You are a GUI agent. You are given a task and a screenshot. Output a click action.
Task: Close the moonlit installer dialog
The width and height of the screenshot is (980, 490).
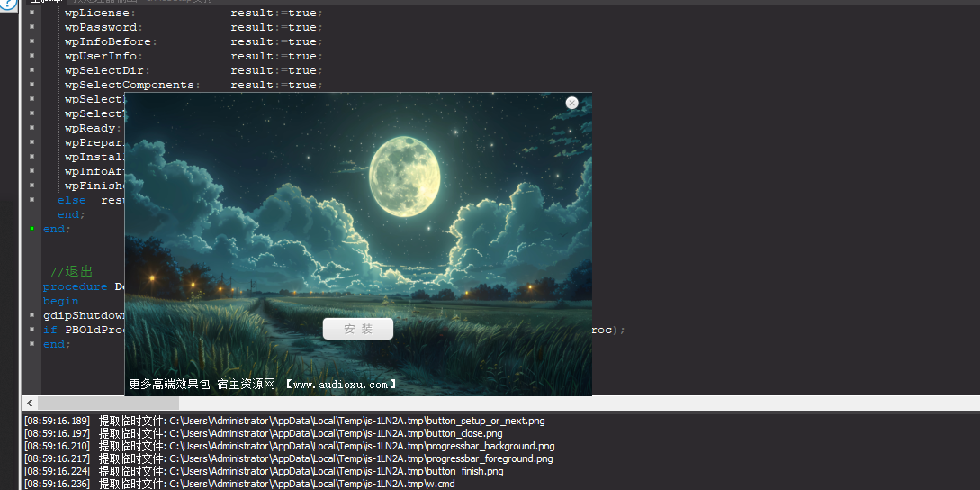(571, 104)
